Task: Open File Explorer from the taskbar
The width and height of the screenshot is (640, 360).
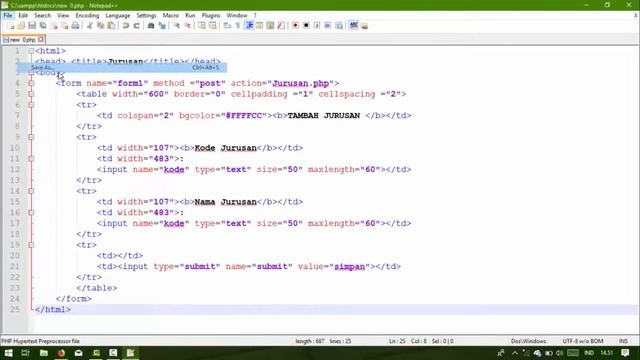Action: [44, 353]
